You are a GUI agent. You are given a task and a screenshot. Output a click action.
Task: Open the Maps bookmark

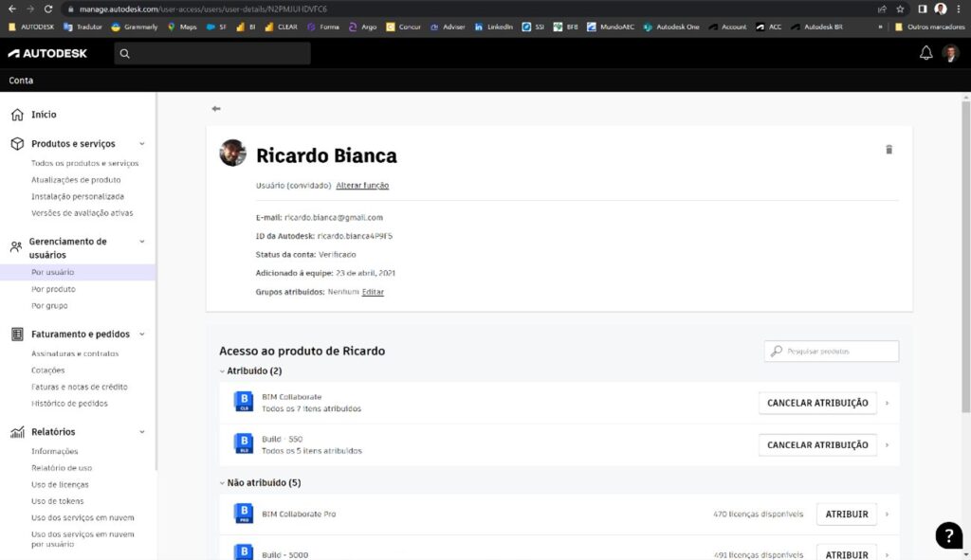coord(182,27)
